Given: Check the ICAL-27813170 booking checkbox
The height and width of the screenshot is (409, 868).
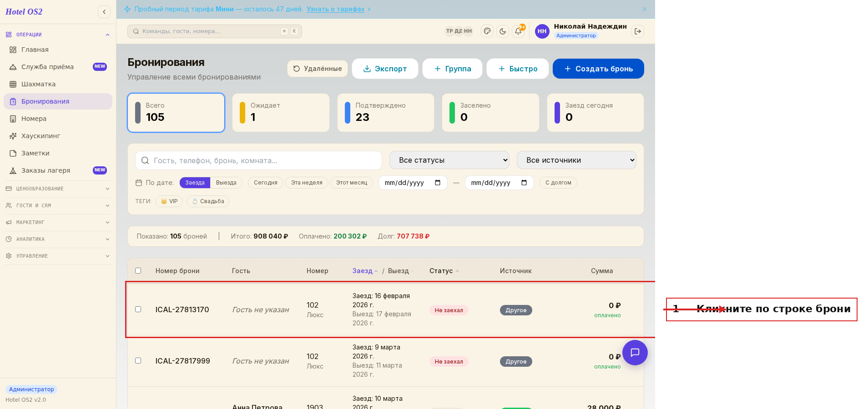Looking at the screenshot, I should [138, 309].
